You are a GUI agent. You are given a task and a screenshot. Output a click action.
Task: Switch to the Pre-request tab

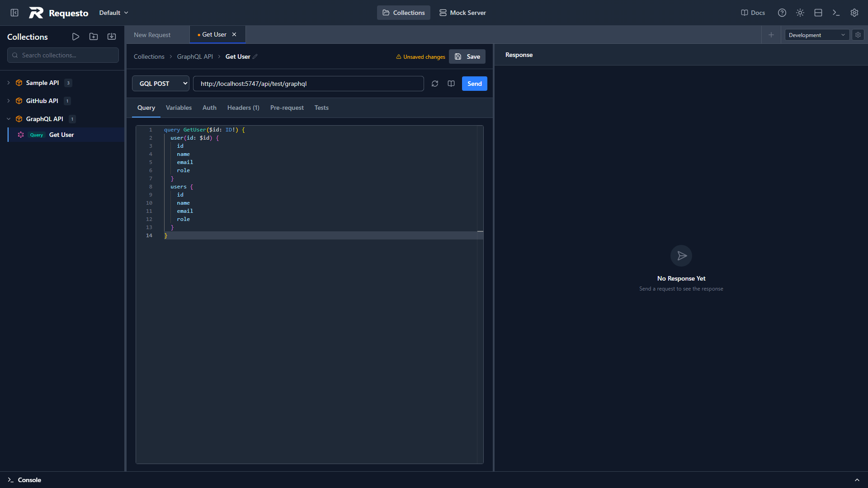287,108
